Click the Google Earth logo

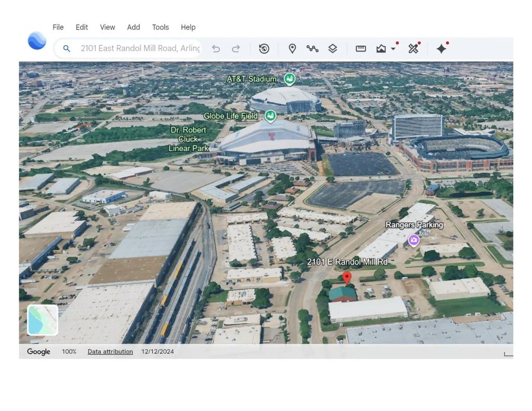tap(37, 41)
